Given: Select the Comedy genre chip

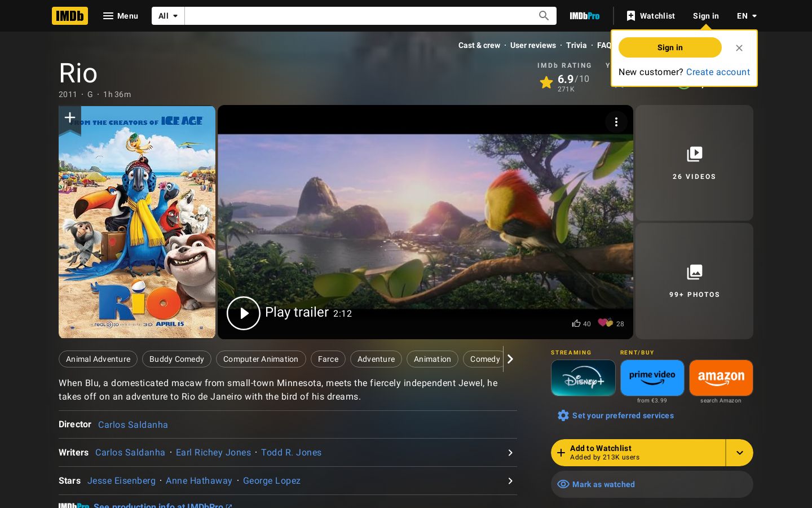Looking at the screenshot, I should pos(483,359).
